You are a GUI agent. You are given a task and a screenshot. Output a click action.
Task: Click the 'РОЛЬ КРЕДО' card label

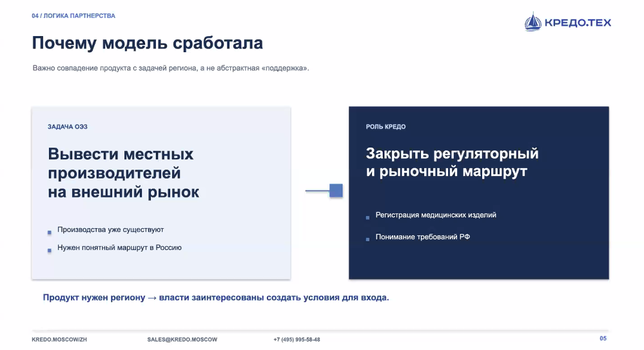385,126
